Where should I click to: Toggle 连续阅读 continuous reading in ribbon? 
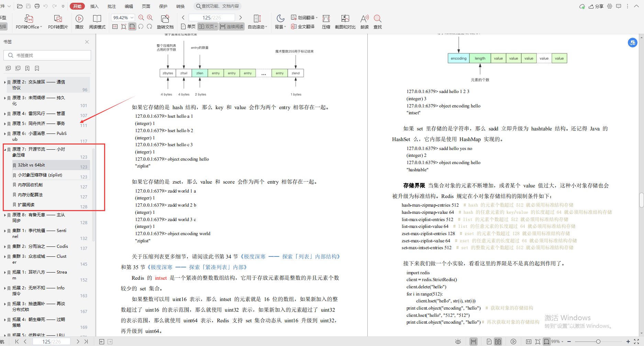(232, 26)
